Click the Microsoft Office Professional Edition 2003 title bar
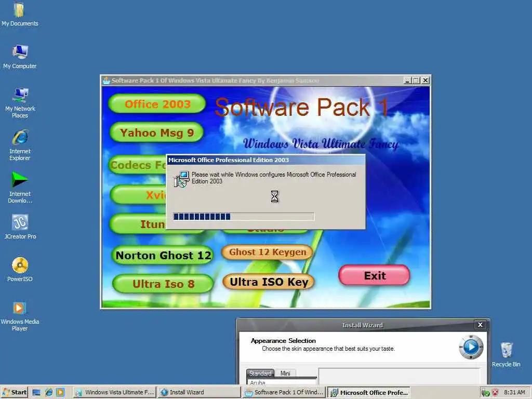Viewport: 532px width, 399px height. point(266,160)
